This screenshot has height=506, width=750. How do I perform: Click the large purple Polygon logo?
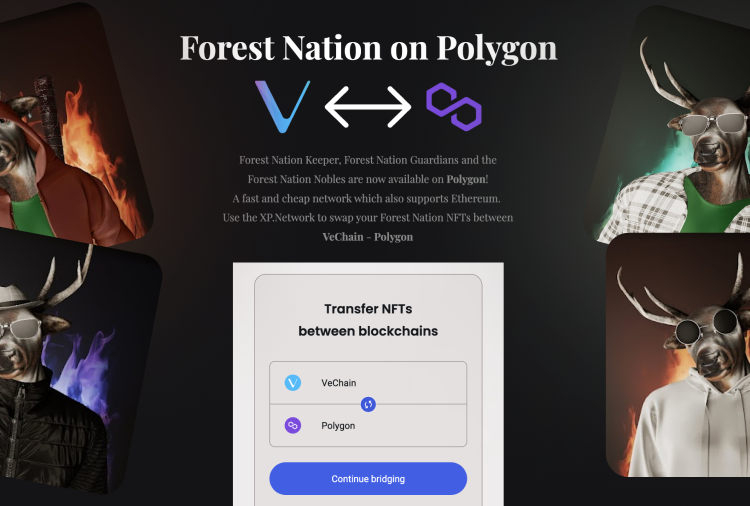tap(453, 107)
